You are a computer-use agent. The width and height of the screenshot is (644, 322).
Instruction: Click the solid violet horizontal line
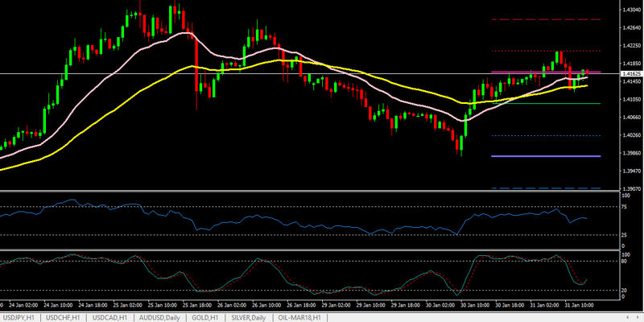coord(547,156)
